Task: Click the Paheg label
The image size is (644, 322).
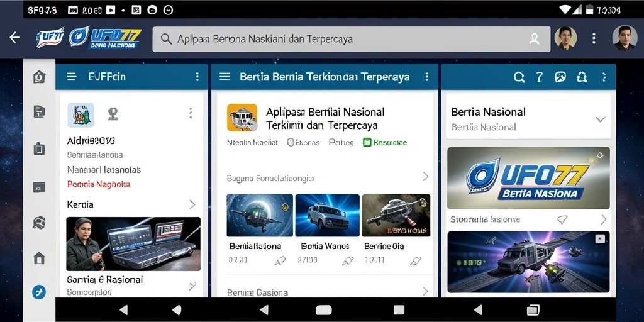Action: [x=341, y=143]
